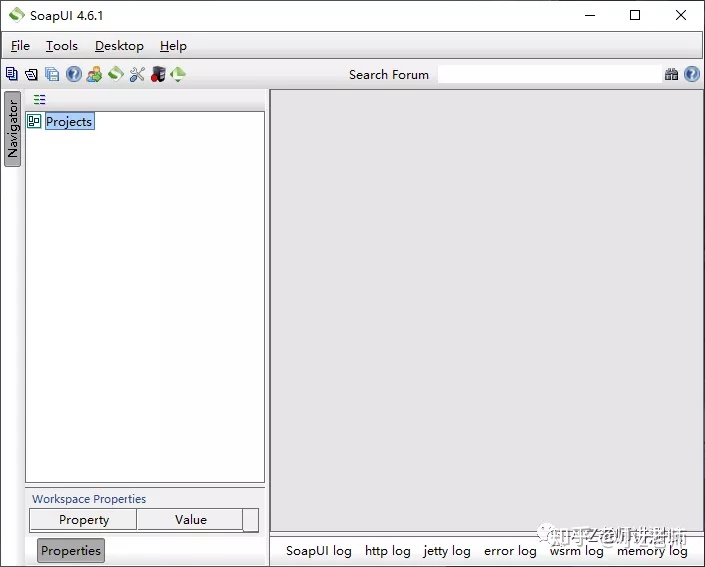This screenshot has height=567, width=705.
Task: Open the memory log tab
Action: pos(652,551)
